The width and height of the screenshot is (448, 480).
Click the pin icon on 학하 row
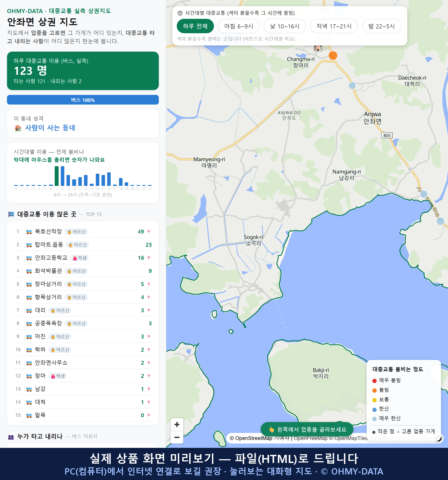coord(149,350)
